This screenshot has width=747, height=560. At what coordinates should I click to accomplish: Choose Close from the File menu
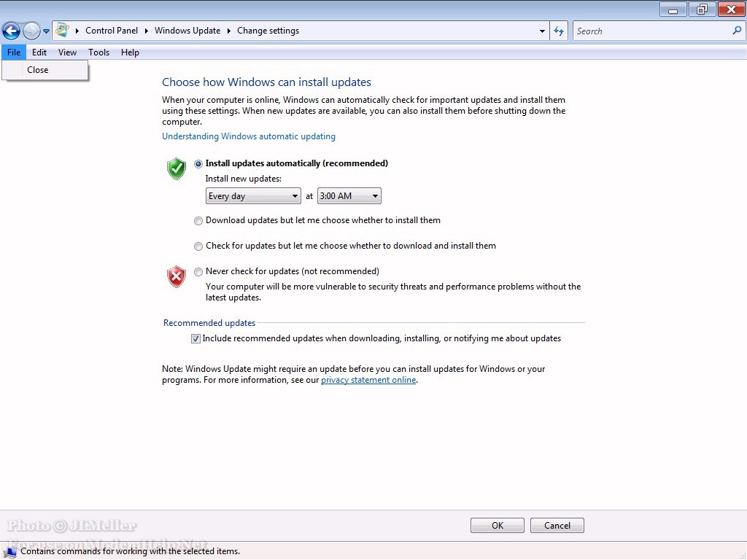pos(45,70)
